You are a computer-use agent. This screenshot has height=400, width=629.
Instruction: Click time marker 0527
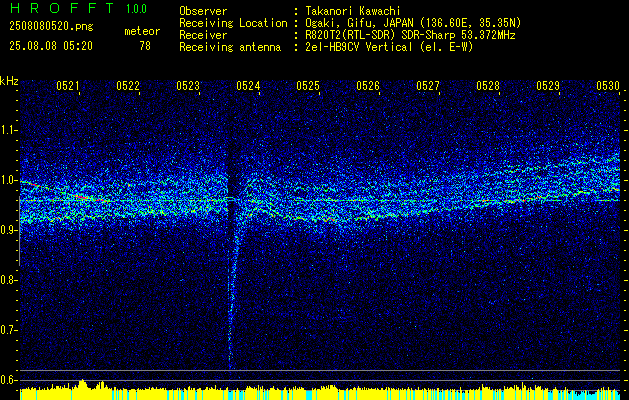click(428, 85)
